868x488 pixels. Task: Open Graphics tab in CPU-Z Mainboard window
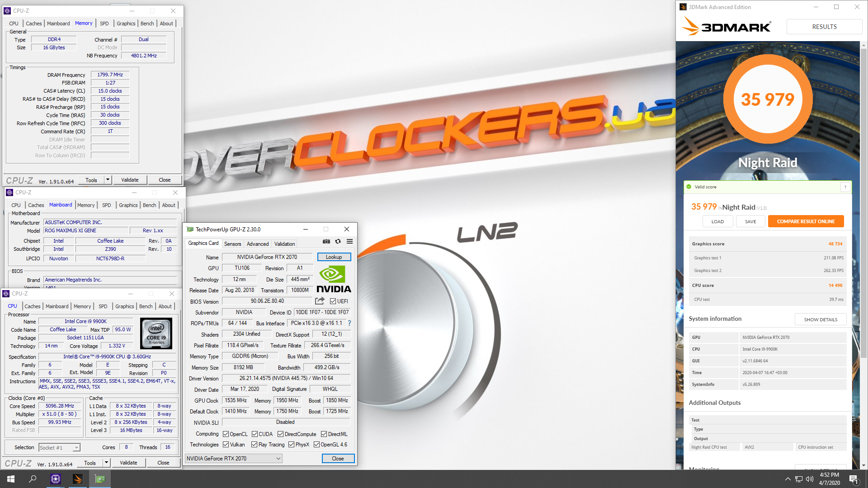click(128, 205)
